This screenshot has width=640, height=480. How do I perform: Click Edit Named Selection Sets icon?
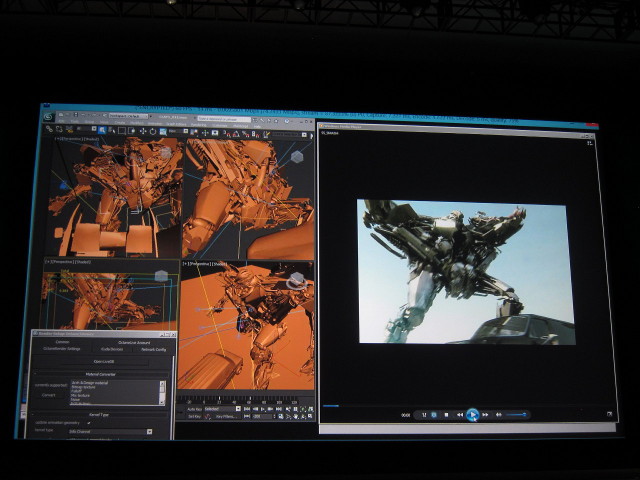[x=266, y=134]
